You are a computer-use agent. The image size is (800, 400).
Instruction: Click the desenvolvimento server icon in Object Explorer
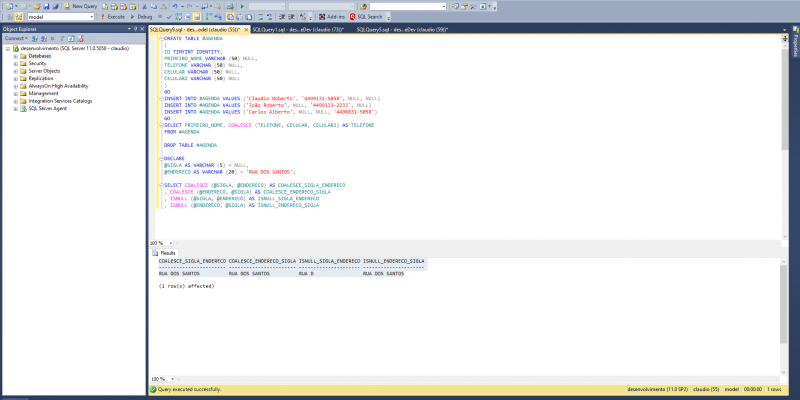(16, 48)
